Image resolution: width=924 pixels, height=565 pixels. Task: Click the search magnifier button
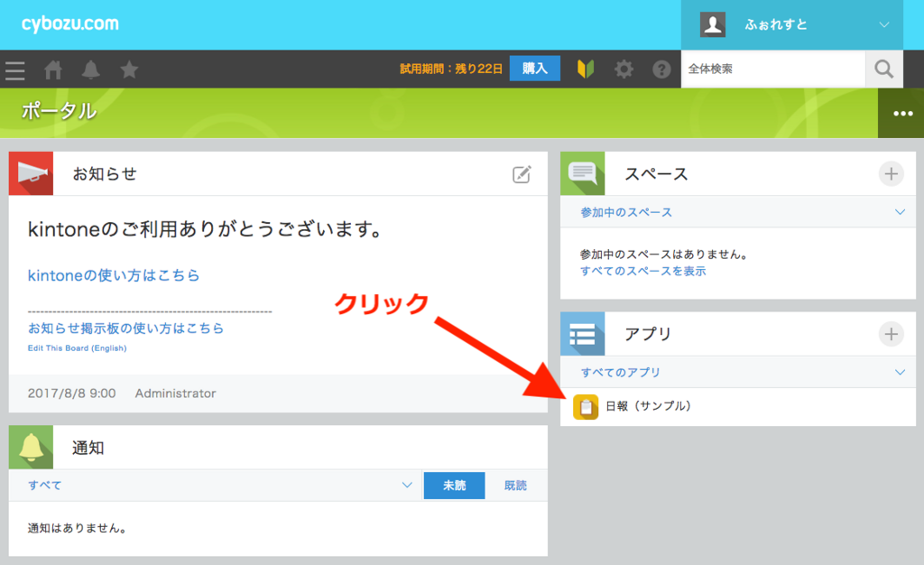point(884,69)
